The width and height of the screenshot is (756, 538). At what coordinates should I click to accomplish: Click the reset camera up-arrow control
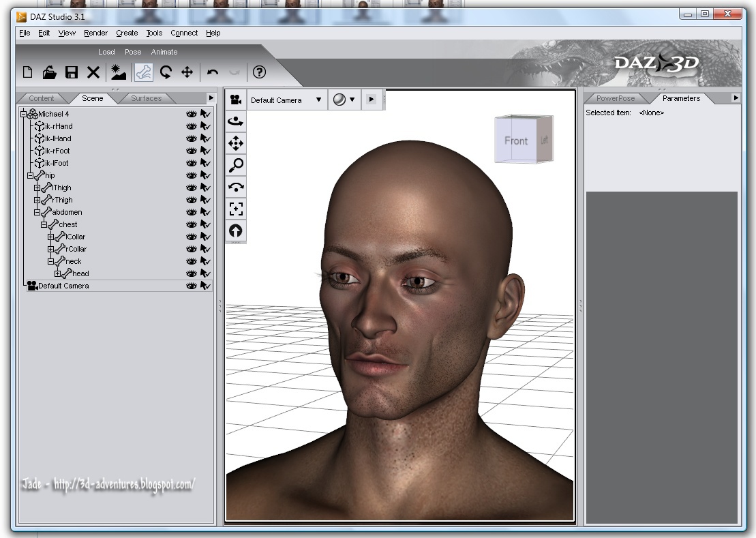pos(236,231)
